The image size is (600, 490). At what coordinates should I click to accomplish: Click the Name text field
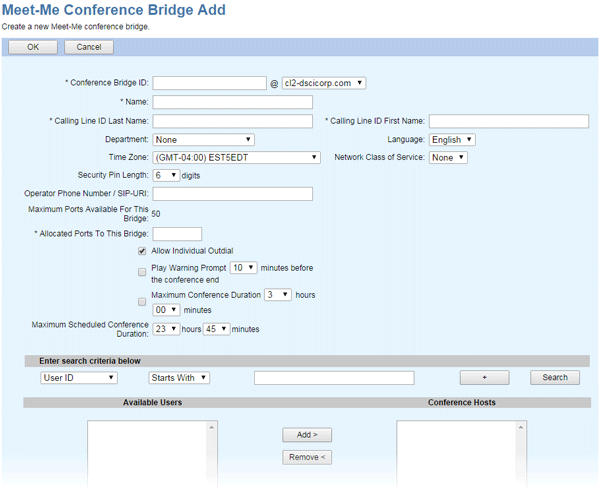[232, 102]
